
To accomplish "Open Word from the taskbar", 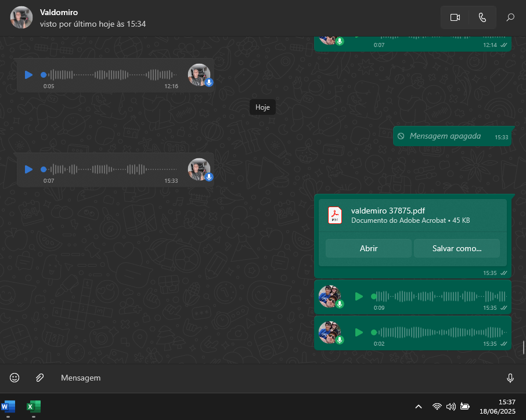I will pyautogui.click(x=9, y=406).
